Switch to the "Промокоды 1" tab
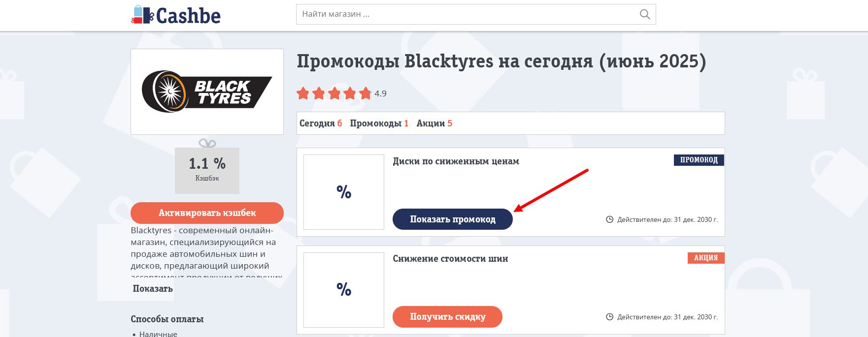The width and height of the screenshot is (868, 337). [x=379, y=123]
